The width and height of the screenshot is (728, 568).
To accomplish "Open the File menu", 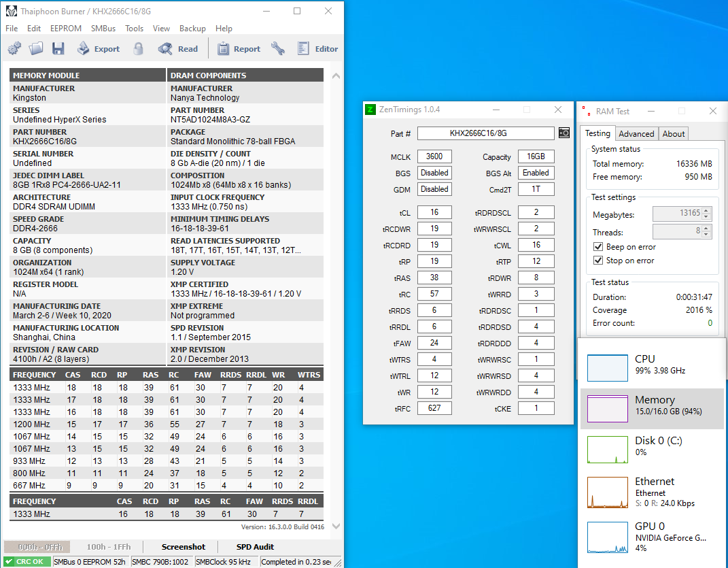I will click(x=12, y=29).
